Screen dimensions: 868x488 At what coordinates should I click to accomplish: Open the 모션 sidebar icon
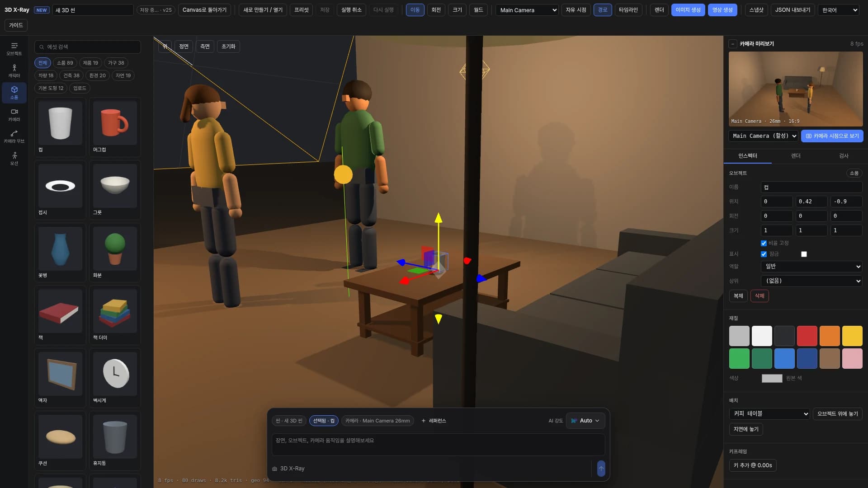[14, 159]
